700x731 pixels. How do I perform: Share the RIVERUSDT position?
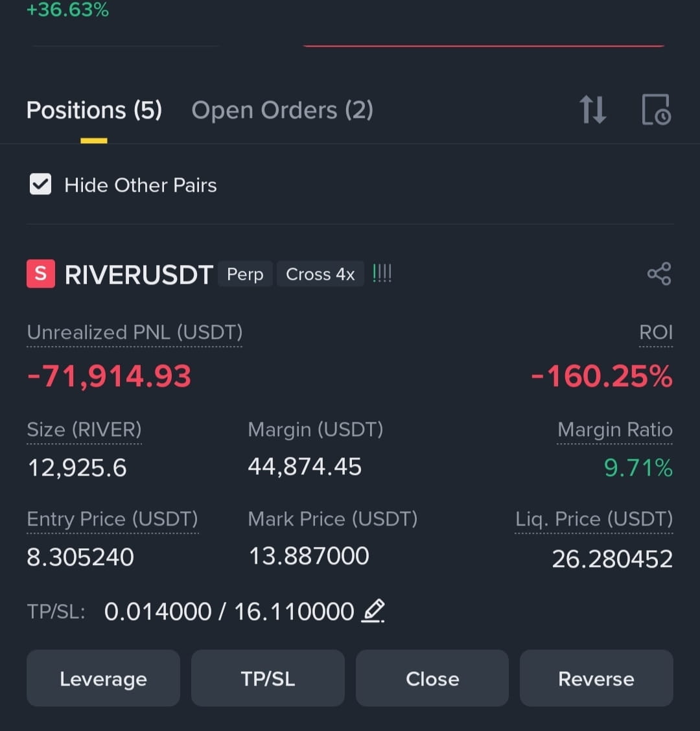click(659, 273)
